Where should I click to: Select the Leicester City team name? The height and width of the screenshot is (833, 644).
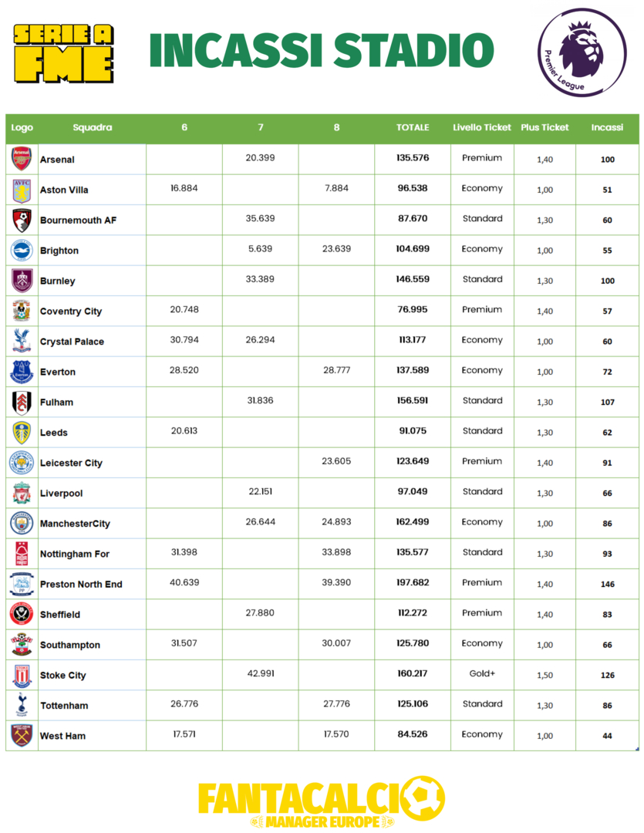tap(71, 463)
